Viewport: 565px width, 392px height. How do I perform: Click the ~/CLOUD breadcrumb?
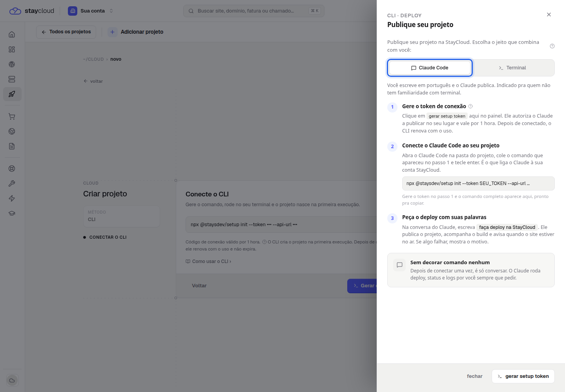93,59
